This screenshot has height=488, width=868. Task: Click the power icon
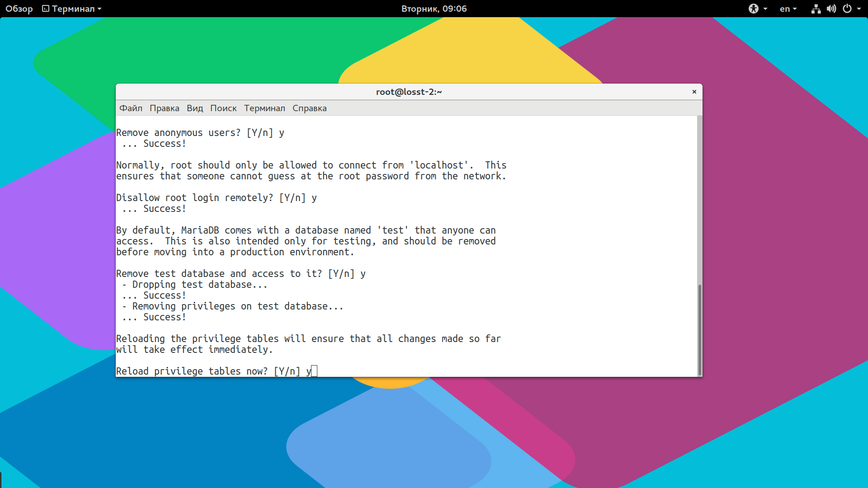(847, 9)
